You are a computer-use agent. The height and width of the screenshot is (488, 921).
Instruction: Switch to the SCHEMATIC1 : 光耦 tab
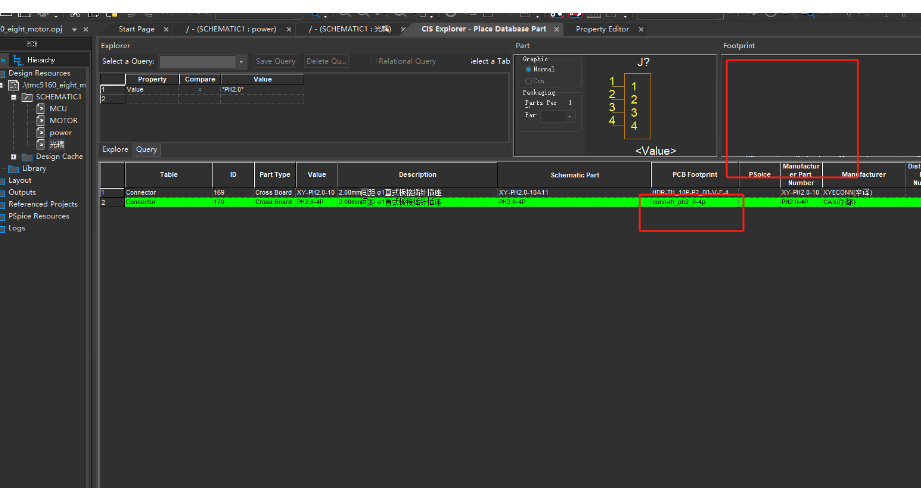point(349,29)
